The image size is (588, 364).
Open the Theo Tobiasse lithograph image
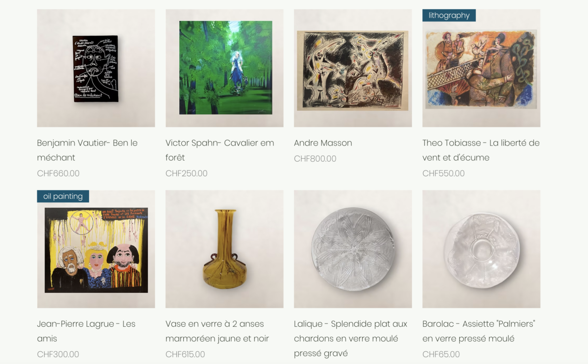tap(481, 68)
